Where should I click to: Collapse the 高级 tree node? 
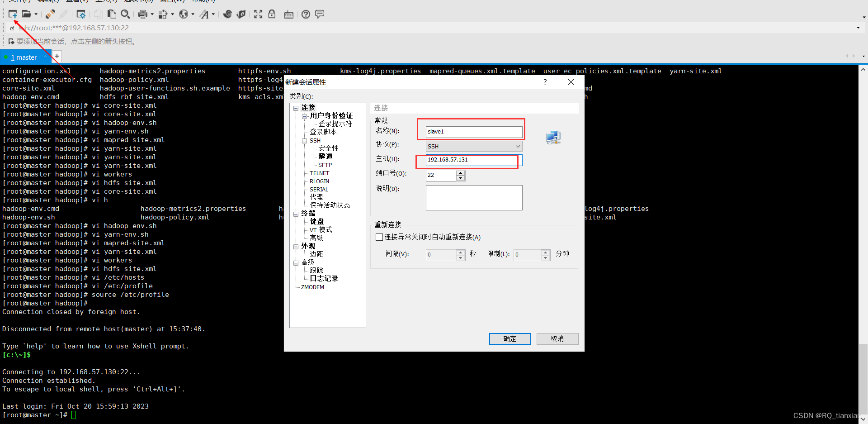pyautogui.click(x=296, y=262)
